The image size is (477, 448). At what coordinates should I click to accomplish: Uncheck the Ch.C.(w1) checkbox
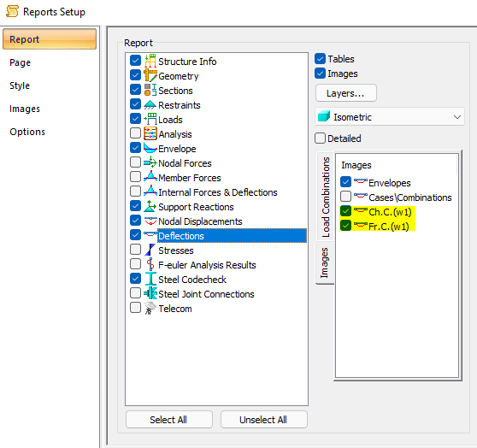click(345, 210)
